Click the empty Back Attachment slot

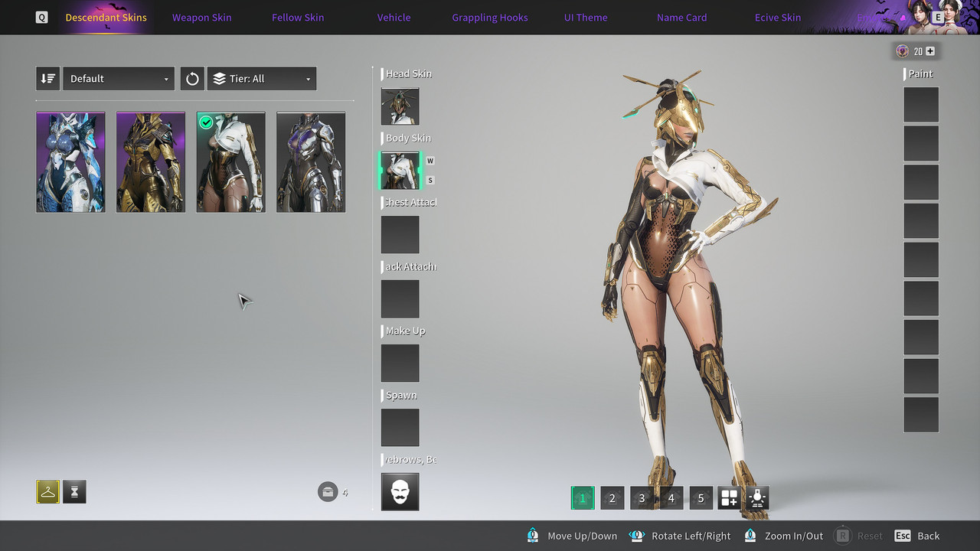click(x=400, y=299)
